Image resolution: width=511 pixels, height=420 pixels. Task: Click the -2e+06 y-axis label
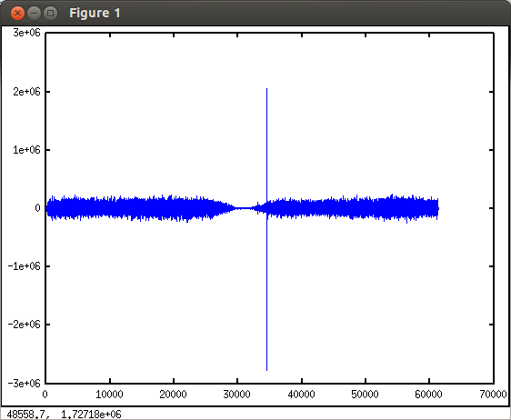[25, 325]
